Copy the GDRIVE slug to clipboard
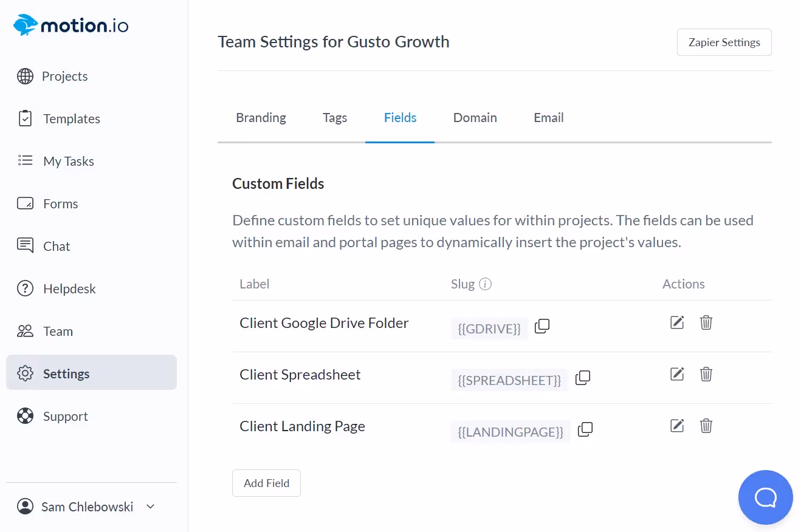Screen dimensions: 801x532 click(x=542, y=327)
